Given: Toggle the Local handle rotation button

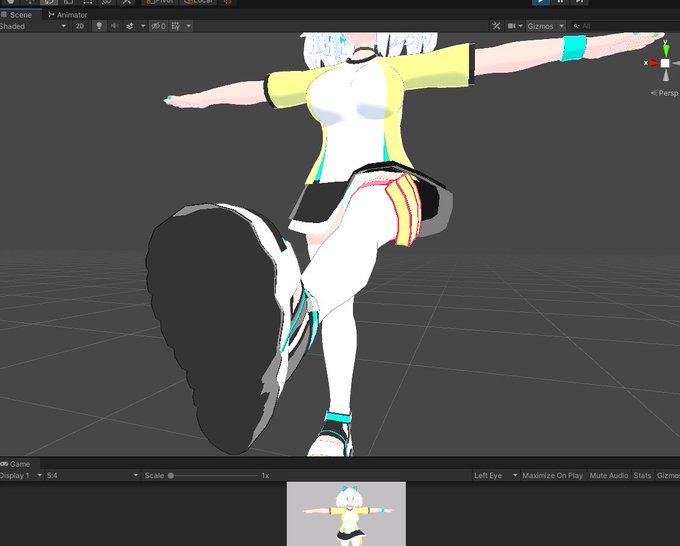Looking at the screenshot, I should tap(199, 2).
